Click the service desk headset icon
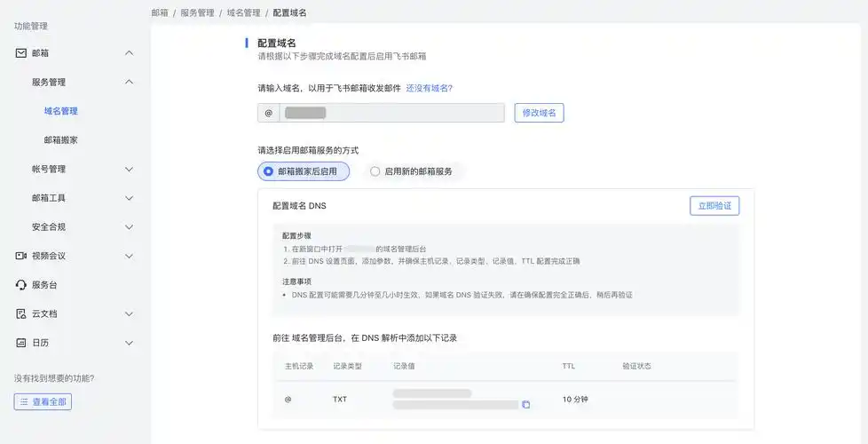868x444 pixels. click(x=21, y=285)
